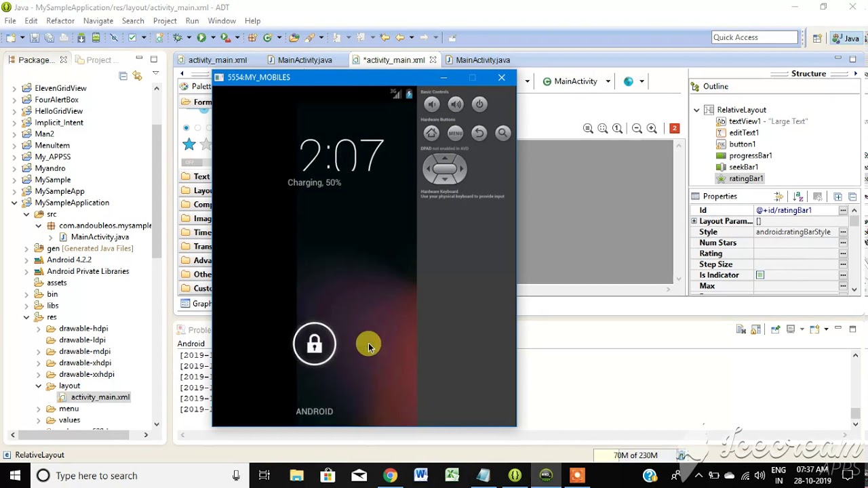Image resolution: width=868 pixels, height=488 pixels.
Task: Tap the emulator Back hardware button
Action: pos(479,133)
